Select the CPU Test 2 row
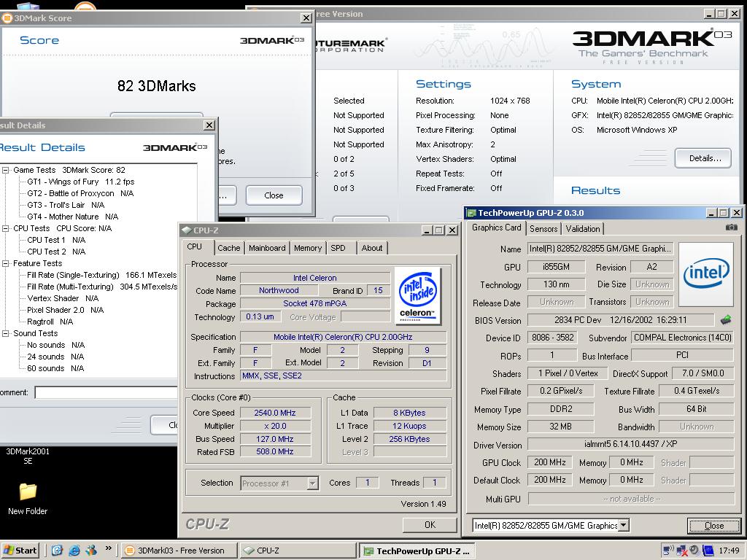The width and height of the screenshot is (747, 560). pos(56,252)
